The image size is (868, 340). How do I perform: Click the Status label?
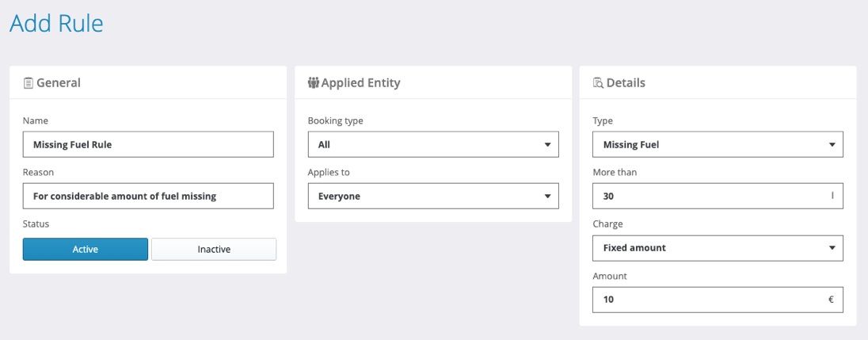pos(36,224)
